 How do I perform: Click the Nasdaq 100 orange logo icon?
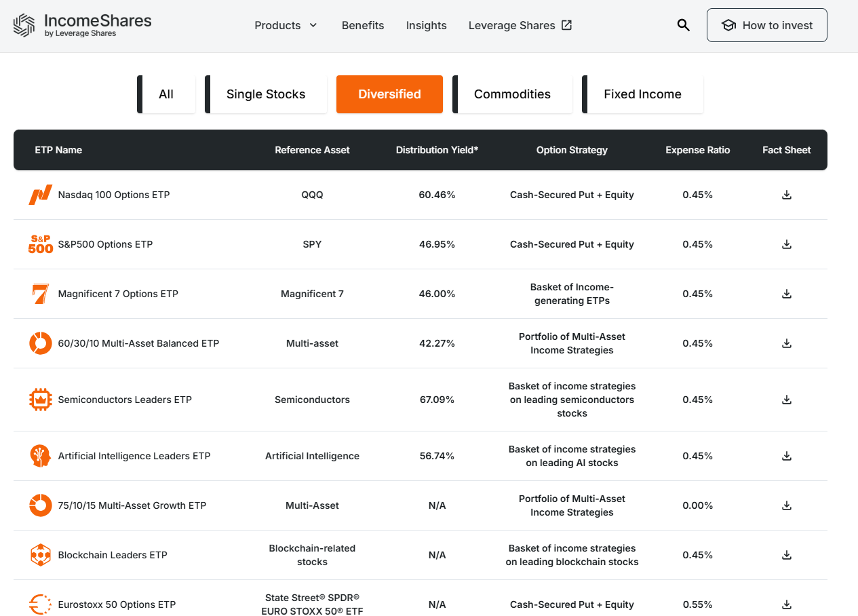[41, 195]
